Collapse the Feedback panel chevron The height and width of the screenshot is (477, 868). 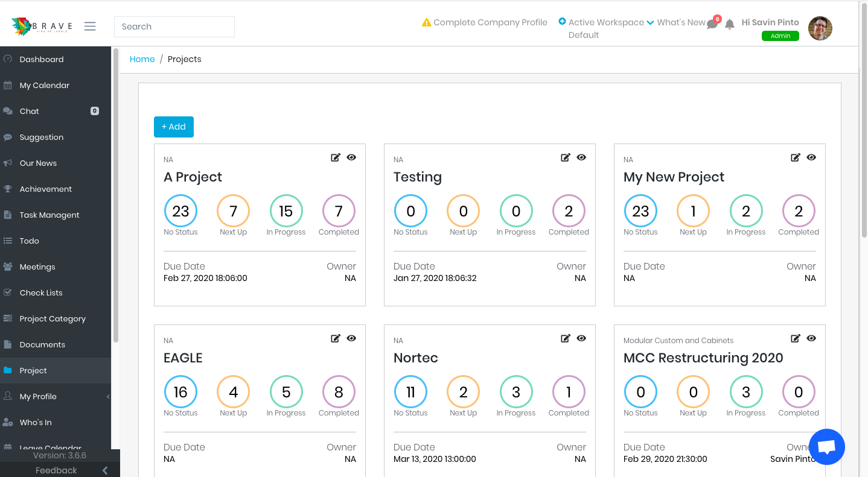coord(105,470)
